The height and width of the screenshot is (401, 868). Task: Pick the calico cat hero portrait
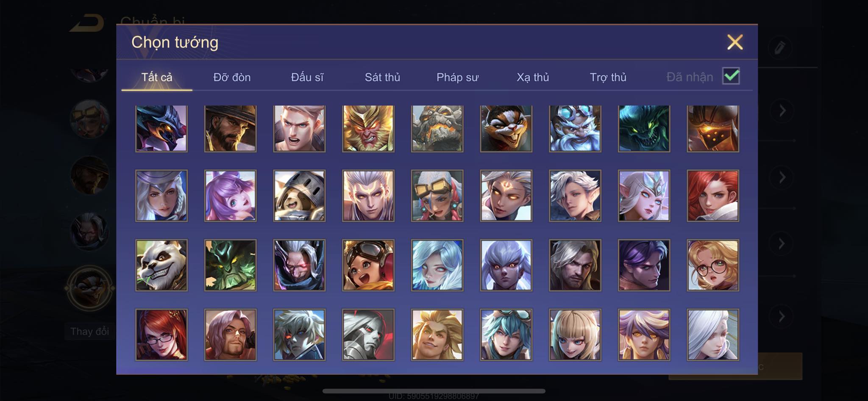tap(506, 129)
